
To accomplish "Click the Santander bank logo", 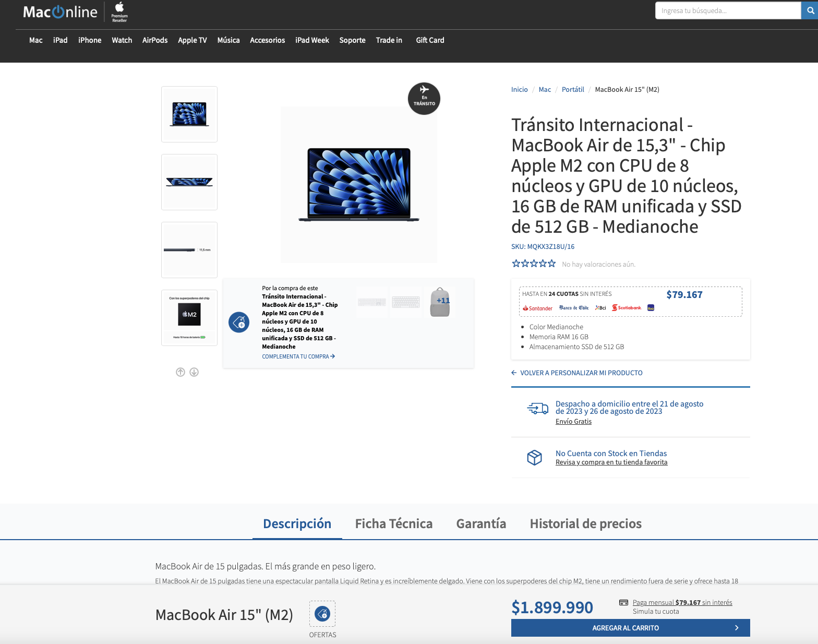I will point(537,308).
